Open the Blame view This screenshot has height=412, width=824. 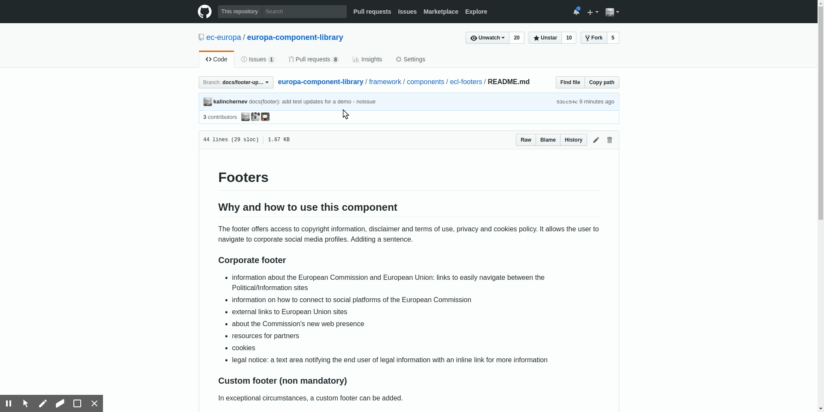pyautogui.click(x=548, y=140)
